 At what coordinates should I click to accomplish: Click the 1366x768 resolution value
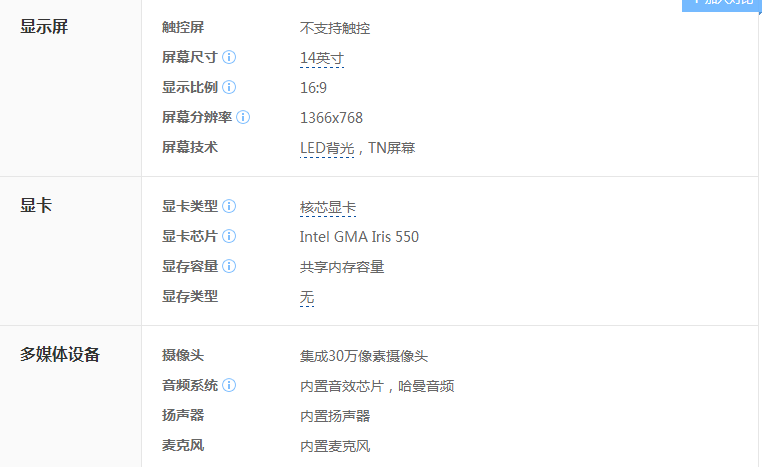(331, 118)
